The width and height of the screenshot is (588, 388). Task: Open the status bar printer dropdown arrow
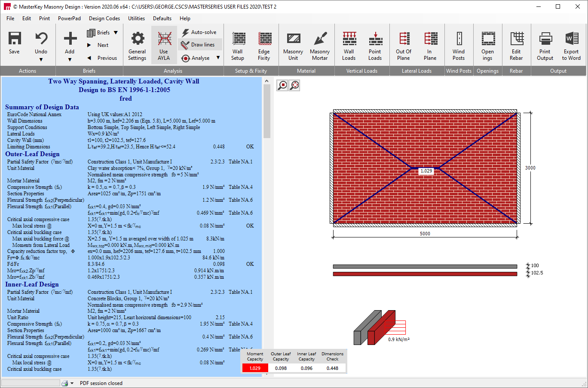point(72,383)
